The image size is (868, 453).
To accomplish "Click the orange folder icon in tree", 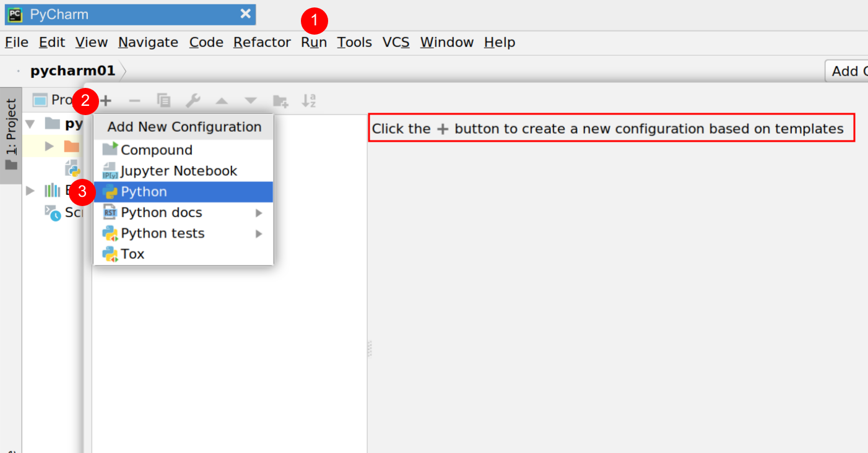I will click(x=71, y=147).
